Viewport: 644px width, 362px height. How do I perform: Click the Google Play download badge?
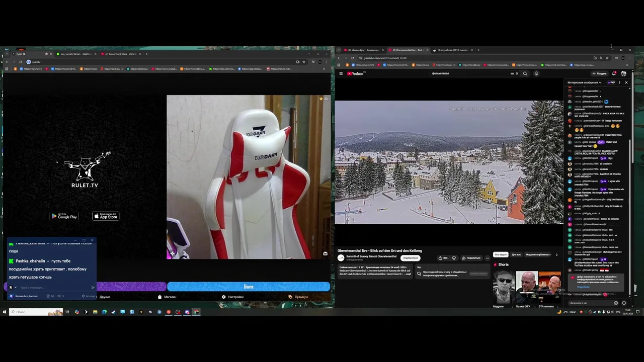click(64, 216)
